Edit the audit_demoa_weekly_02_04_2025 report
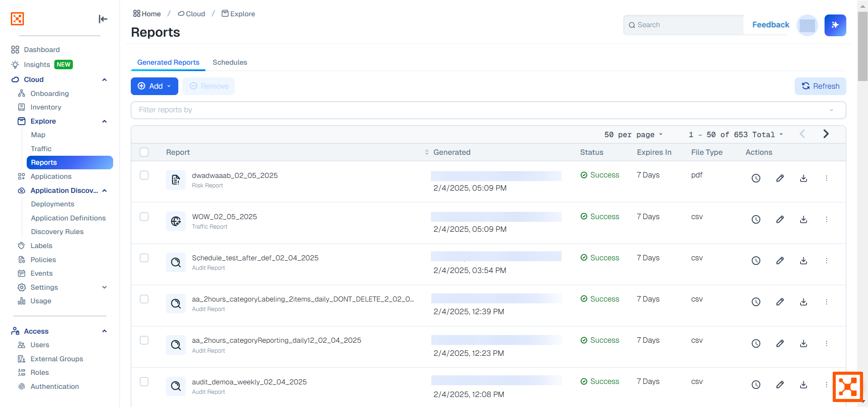 pyautogui.click(x=780, y=385)
